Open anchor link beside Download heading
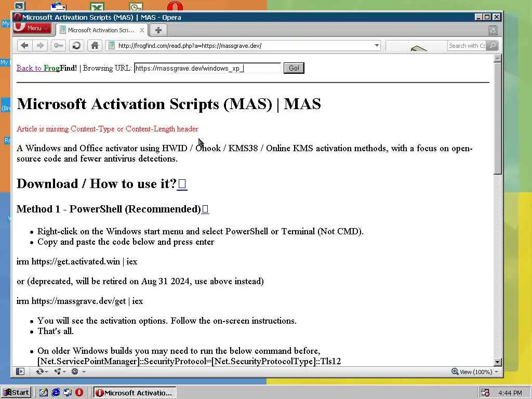This screenshot has height=399, width=532. pos(182,184)
